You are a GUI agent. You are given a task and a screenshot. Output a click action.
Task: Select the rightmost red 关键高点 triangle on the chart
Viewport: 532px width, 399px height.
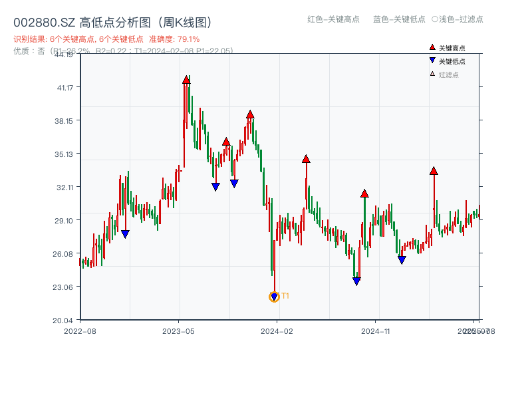click(x=434, y=172)
